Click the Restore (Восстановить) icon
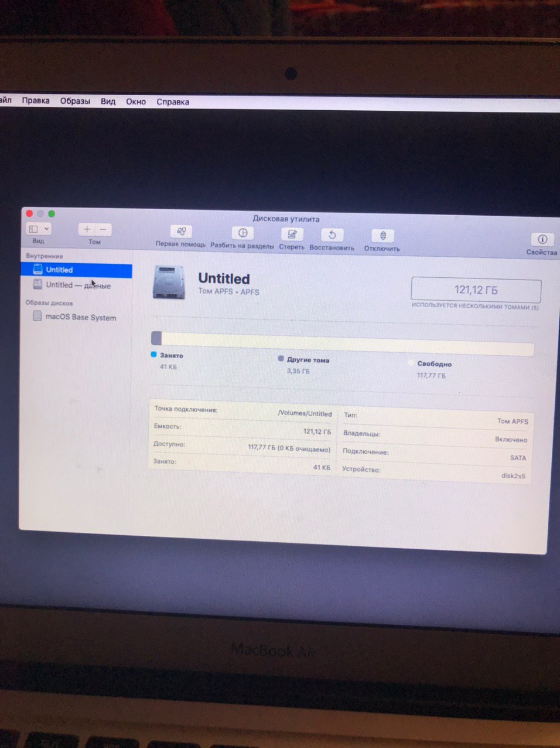This screenshot has height=748, width=560. click(332, 235)
